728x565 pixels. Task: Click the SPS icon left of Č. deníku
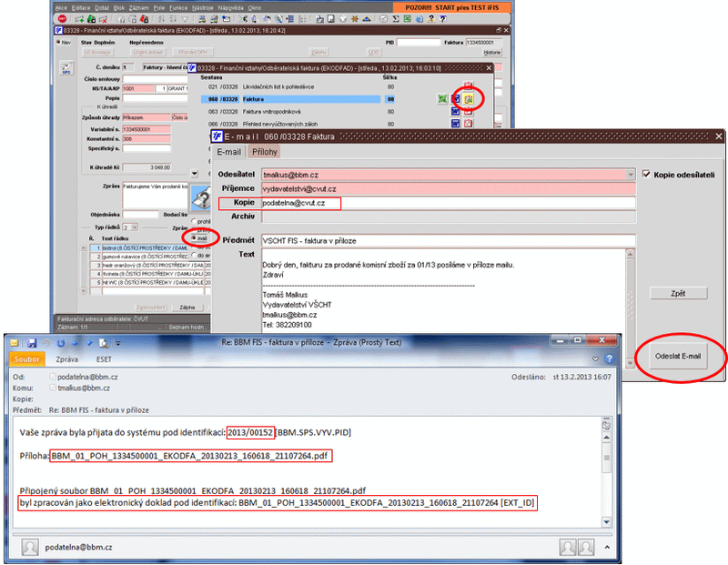[66, 69]
